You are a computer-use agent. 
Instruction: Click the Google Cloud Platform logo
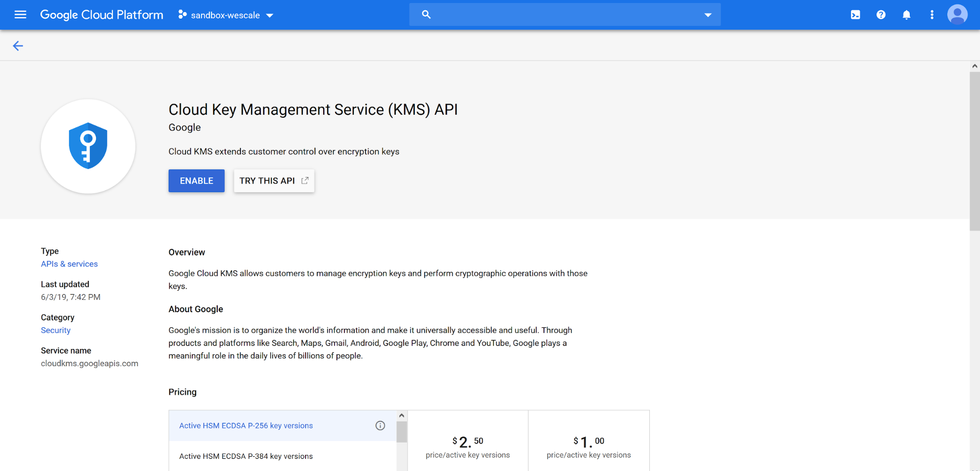[102, 15]
